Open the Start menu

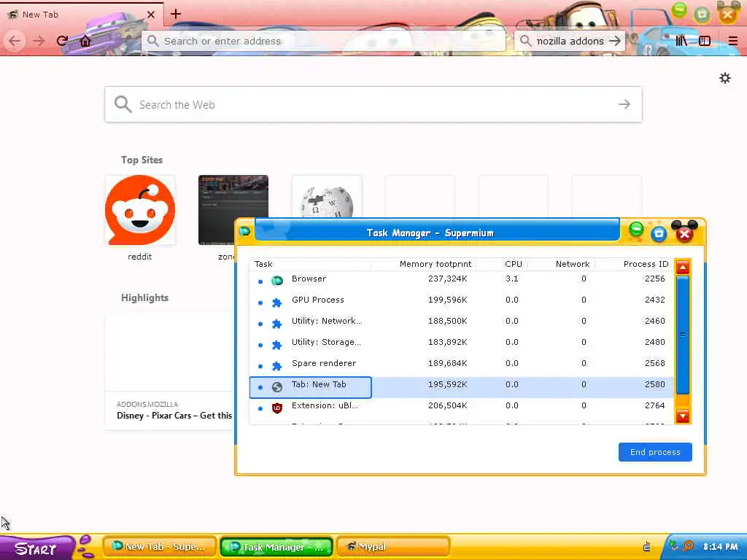(x=36, y=548)
